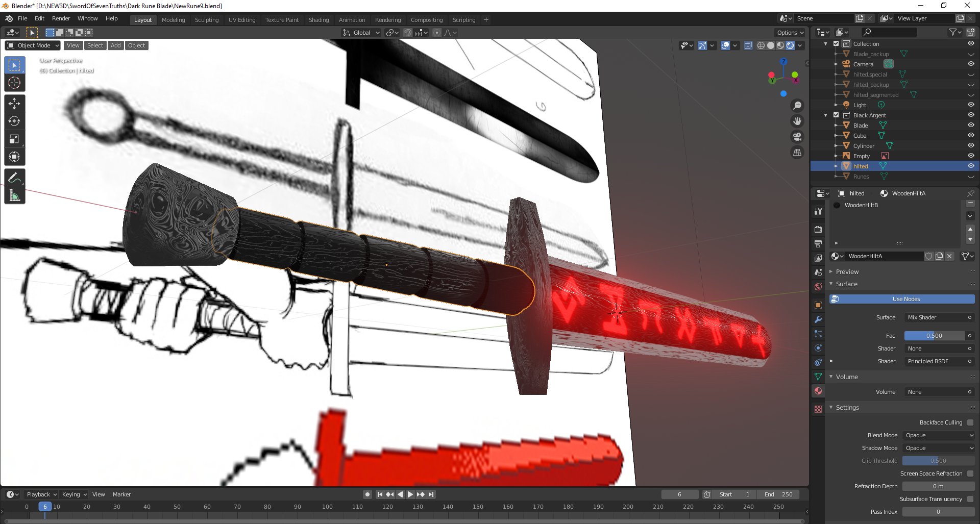This screenshot has width=980, height=524.
Task: Click the play animation button
Action: tap(410, 494)
